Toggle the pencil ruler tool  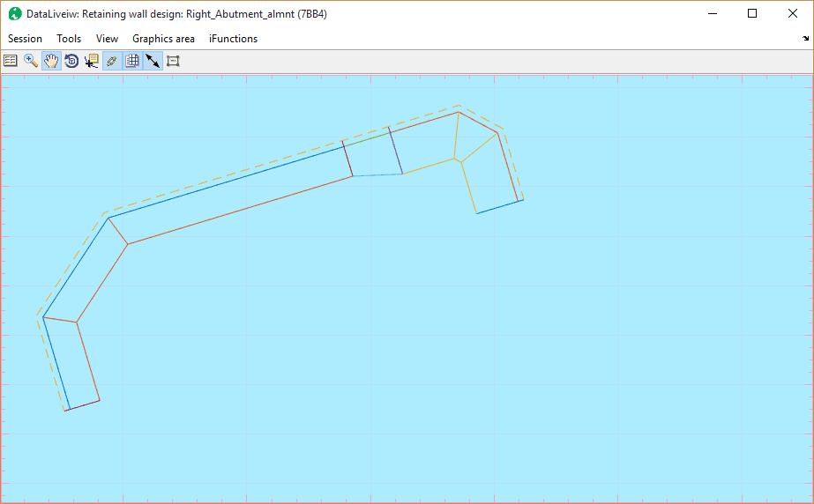(x=112, y=61)
